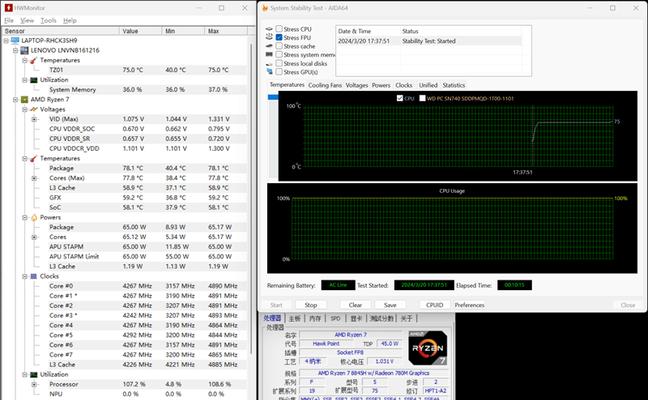Enable the Stress GPU(s) checkbox
The width and height of the screenshot is (648, 400).
pos(279,72)
